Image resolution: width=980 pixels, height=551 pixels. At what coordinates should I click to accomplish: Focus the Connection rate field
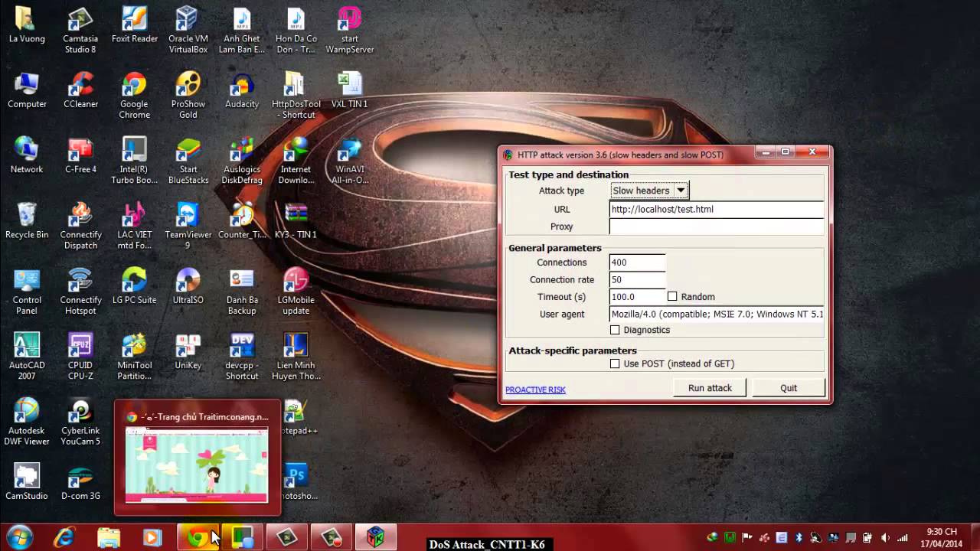(637, 279)
